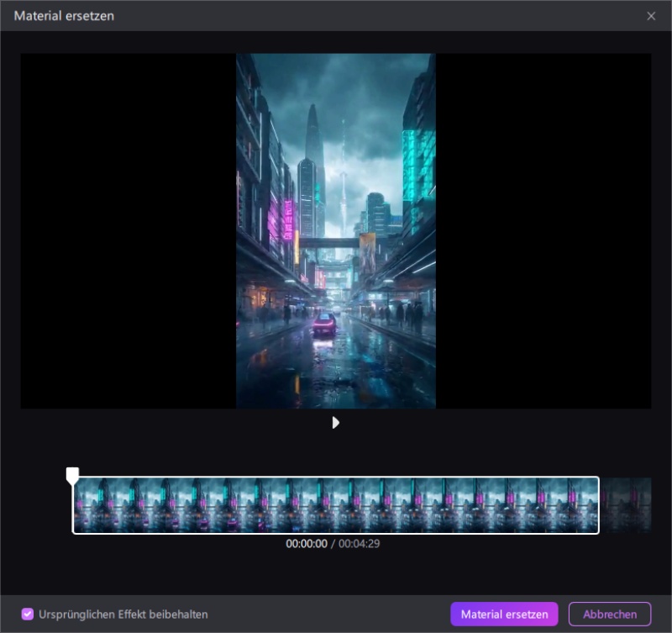Screen dimensions: 672x633
Task: Click the black area left of the preview
Action: coord(126,231)
